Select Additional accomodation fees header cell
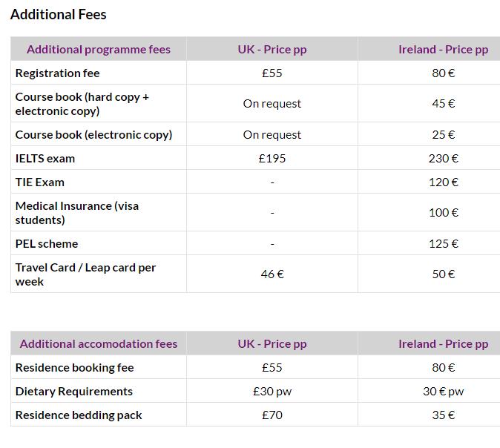 (x=99, y=343)
